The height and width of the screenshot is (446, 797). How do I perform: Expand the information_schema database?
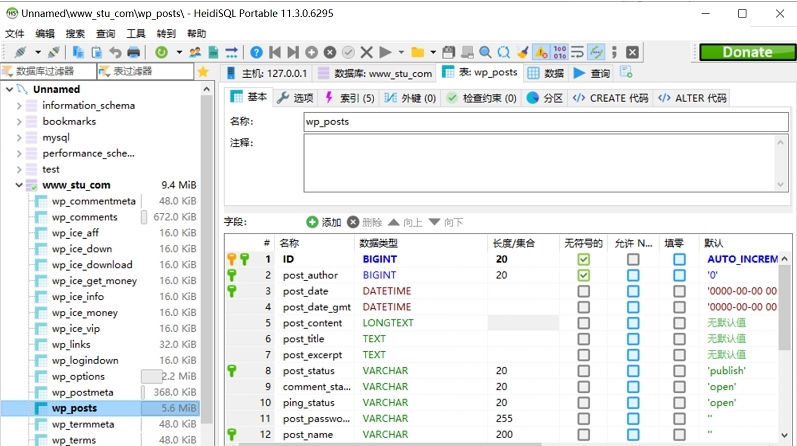(x=19, y=105)
